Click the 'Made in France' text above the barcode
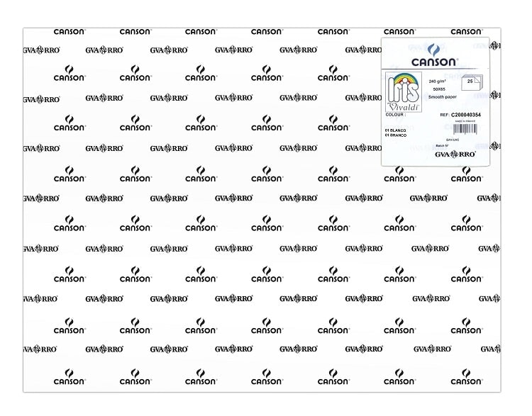 click(465, 121)
